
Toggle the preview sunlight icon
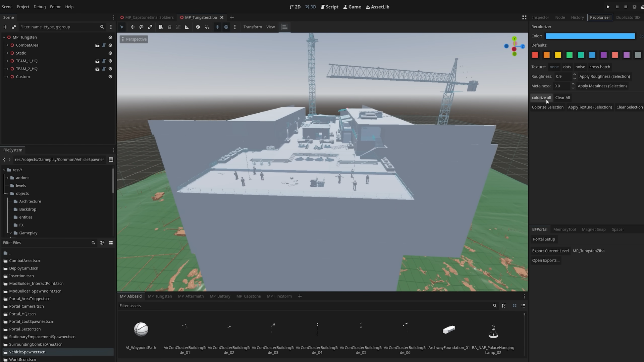point(217,27)
